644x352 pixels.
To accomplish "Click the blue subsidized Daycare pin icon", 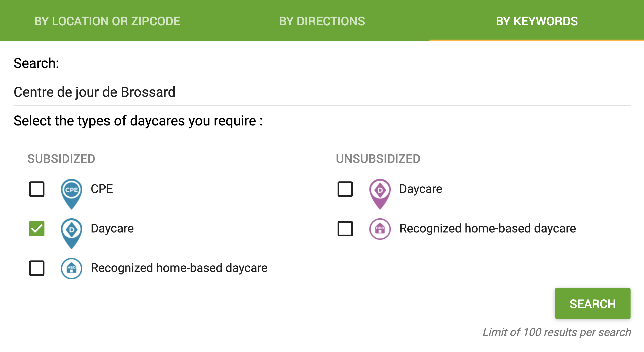I will tap(71, 234).
